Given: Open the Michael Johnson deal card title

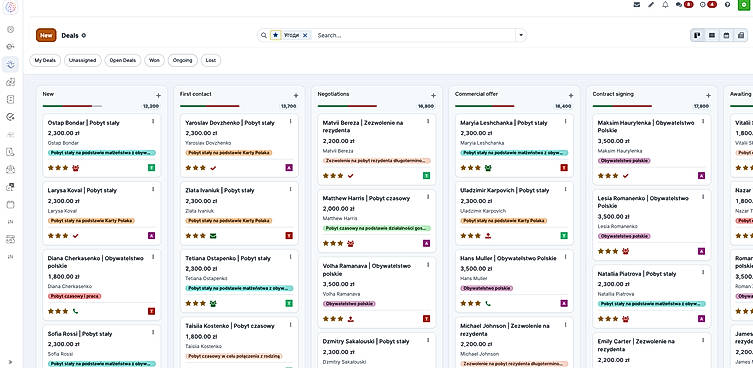Looking at the screenshot, I should (504, 330).
